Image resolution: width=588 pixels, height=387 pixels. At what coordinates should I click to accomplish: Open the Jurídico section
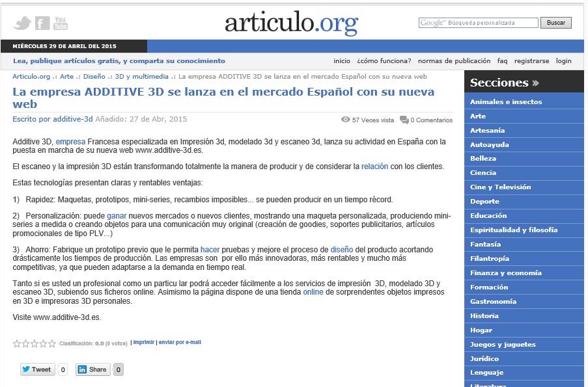coord(524,358)
